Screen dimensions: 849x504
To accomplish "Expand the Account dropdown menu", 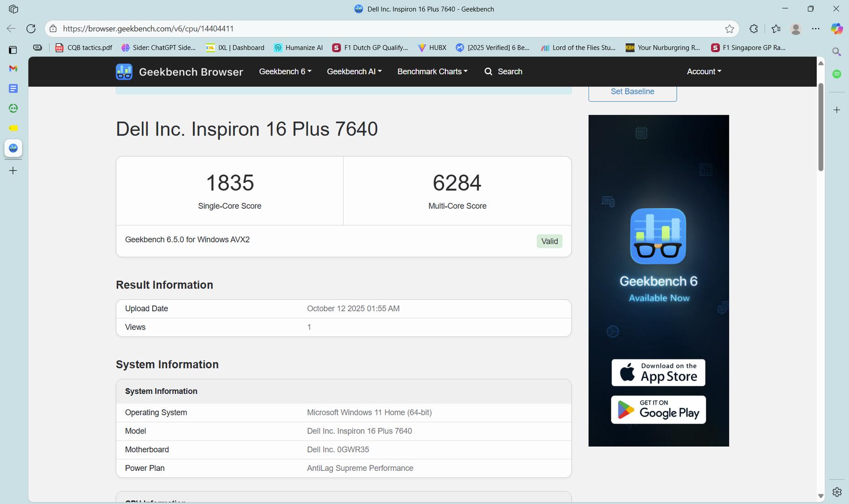I will tap(704, 71).
